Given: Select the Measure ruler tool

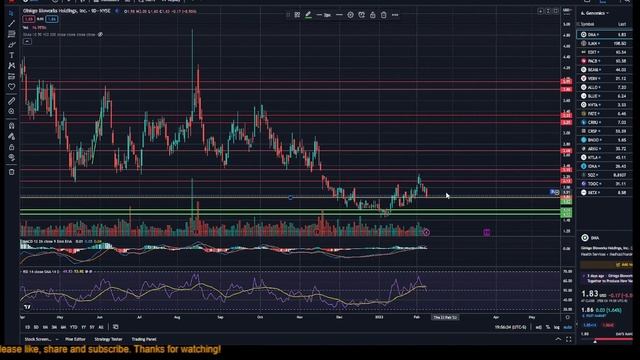Looking at the screenshot, I should coord(11,101).
